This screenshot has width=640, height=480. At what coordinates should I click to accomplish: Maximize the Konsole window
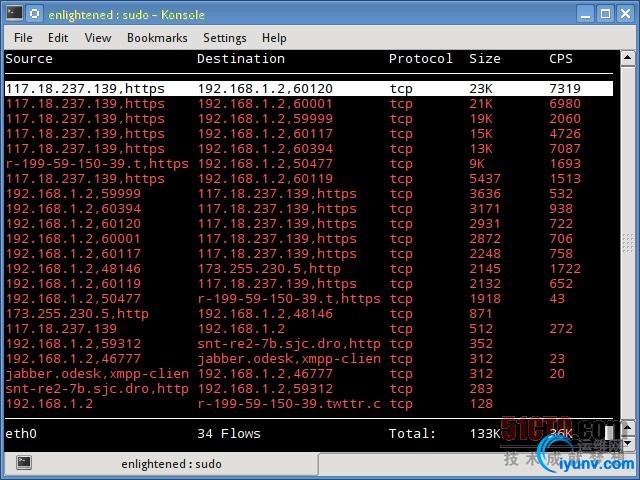[606, 14]
